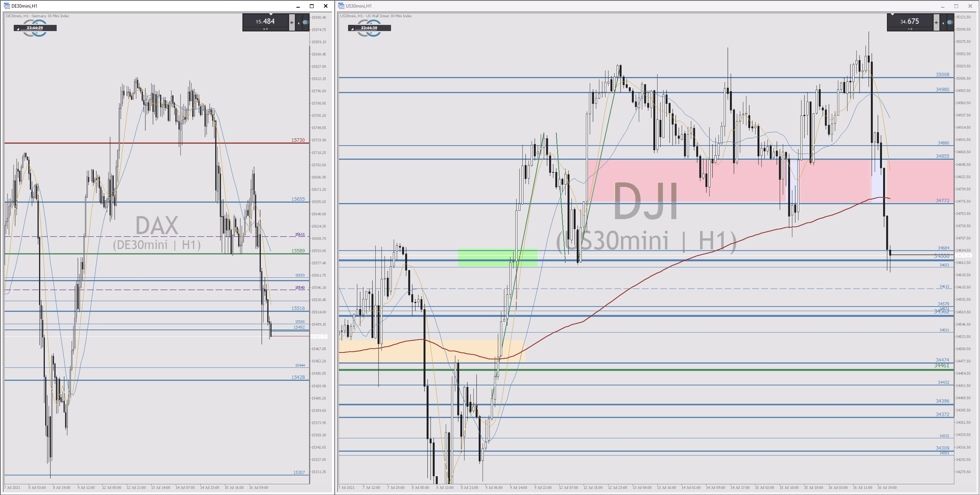The image size is (980, 495).
Task: Select the 34855 level label on DJI chart
Action: [x=942, y=156]
